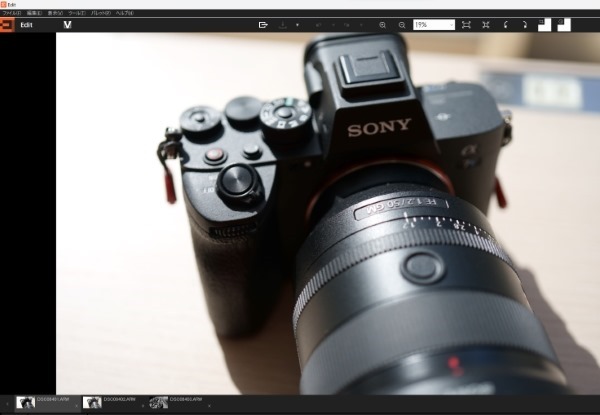Rotate the image clockwise

[x=525, y=25]
